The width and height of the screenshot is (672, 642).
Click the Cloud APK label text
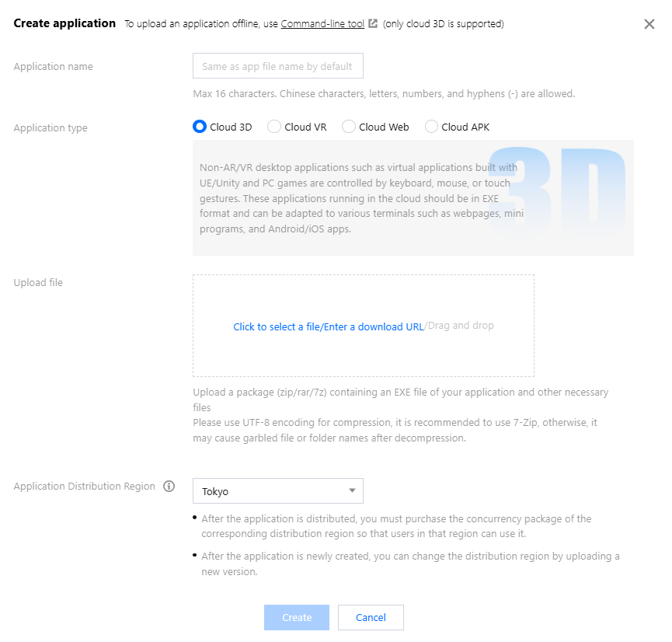[465, 127]
